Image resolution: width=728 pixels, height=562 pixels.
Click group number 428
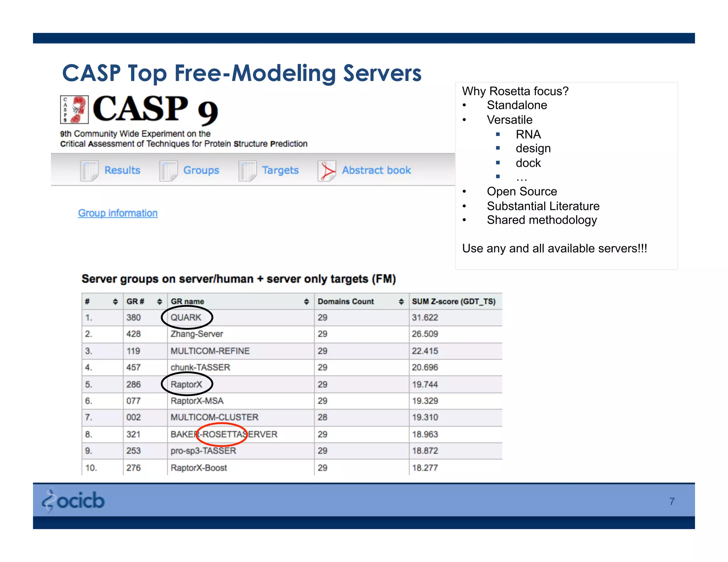click(x=134, y=334)
